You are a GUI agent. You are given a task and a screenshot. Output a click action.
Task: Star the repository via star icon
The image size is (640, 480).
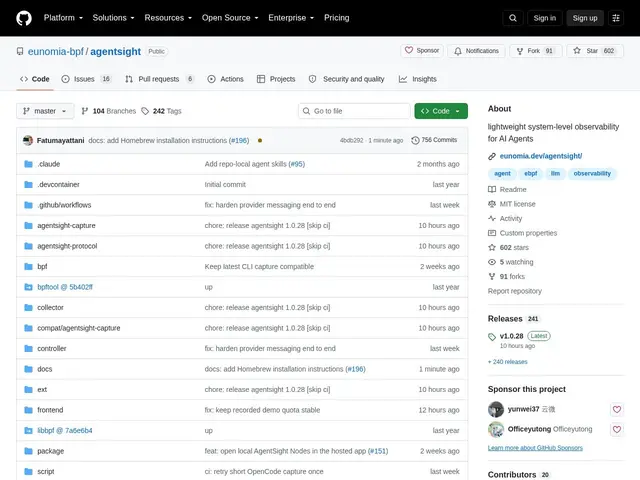pos(577,51)
